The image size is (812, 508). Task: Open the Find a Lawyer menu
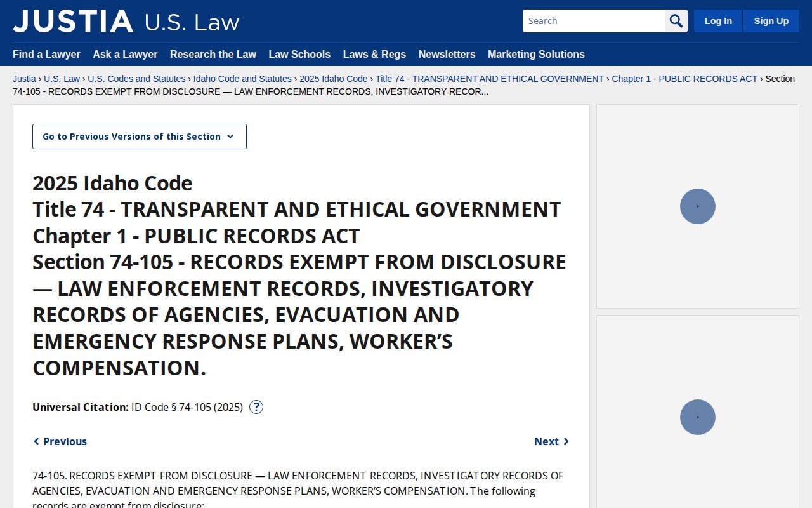(46, 54)
